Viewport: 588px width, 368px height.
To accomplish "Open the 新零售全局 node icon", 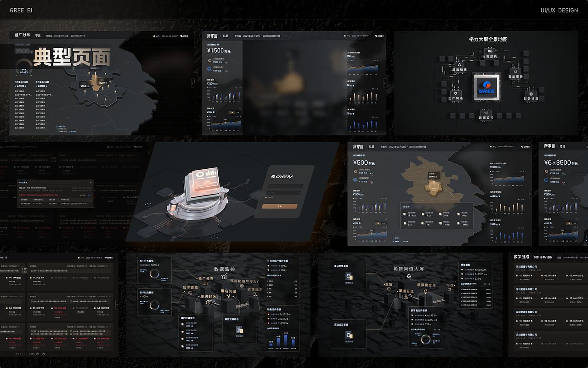I will pyautogui.click(x=426, y=291).
